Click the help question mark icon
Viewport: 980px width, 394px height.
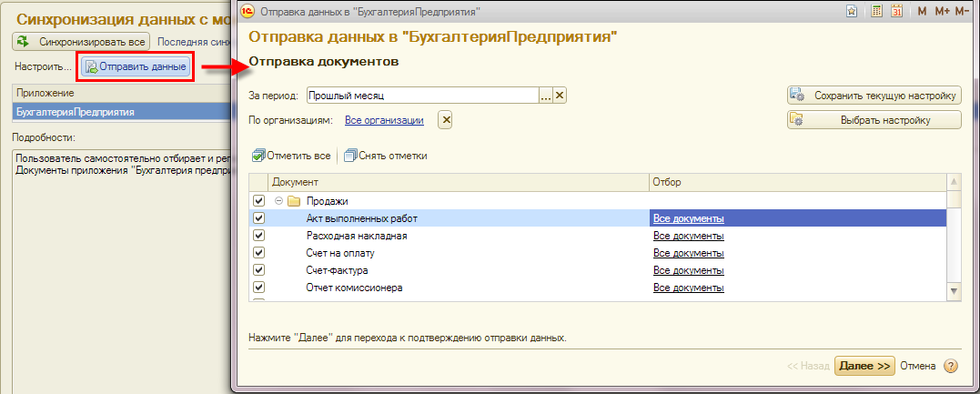[950, 366]
